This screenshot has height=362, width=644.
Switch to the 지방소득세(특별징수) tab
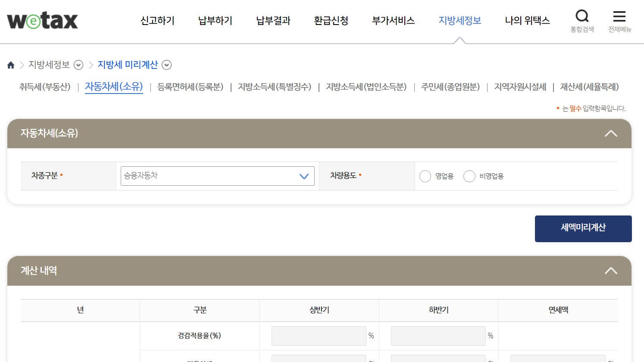(x=274, y=87)
